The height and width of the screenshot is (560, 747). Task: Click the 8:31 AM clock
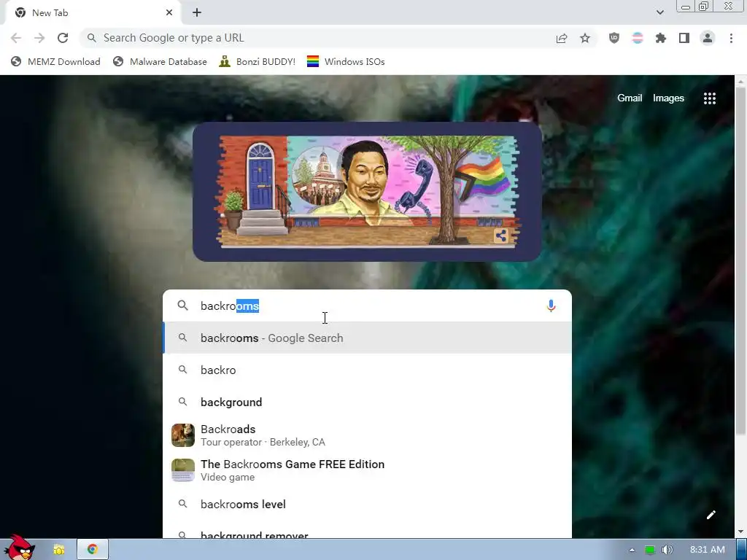(707, 550)
